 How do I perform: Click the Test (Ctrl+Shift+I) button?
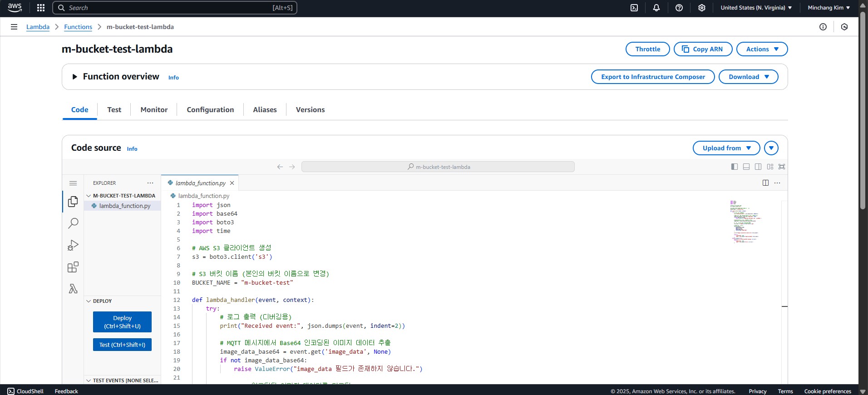point(122,345)
